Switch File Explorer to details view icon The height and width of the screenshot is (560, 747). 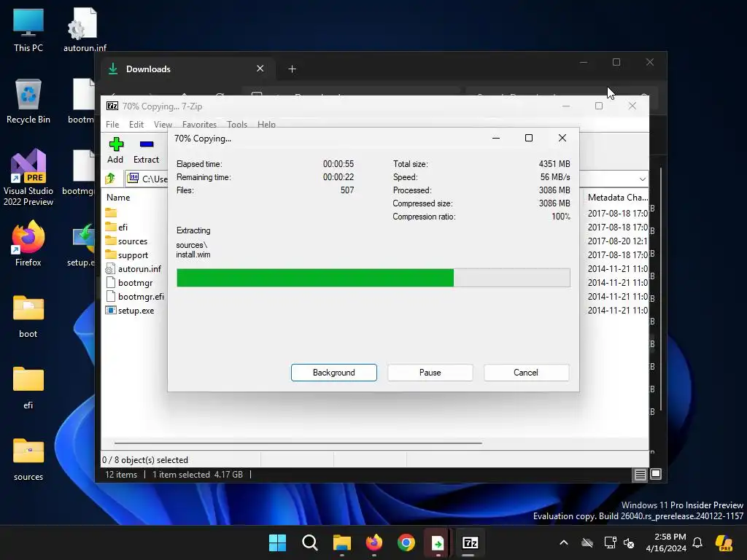[640, 474]
